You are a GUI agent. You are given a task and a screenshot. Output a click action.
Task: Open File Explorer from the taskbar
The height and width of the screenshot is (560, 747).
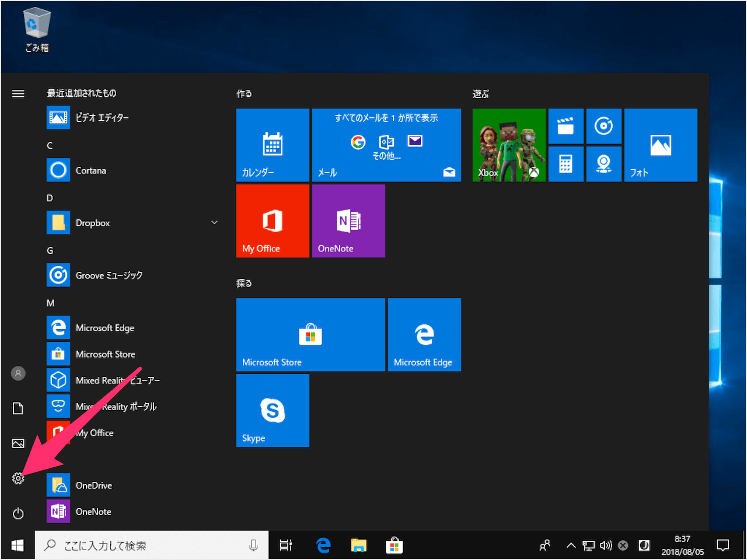click(358, 545)
